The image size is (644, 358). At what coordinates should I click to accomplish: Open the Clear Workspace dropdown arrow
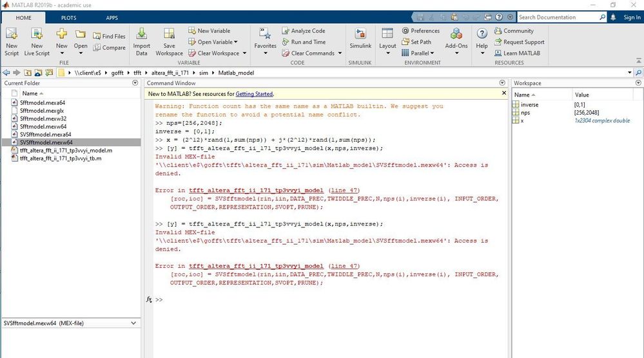[244, 53]
